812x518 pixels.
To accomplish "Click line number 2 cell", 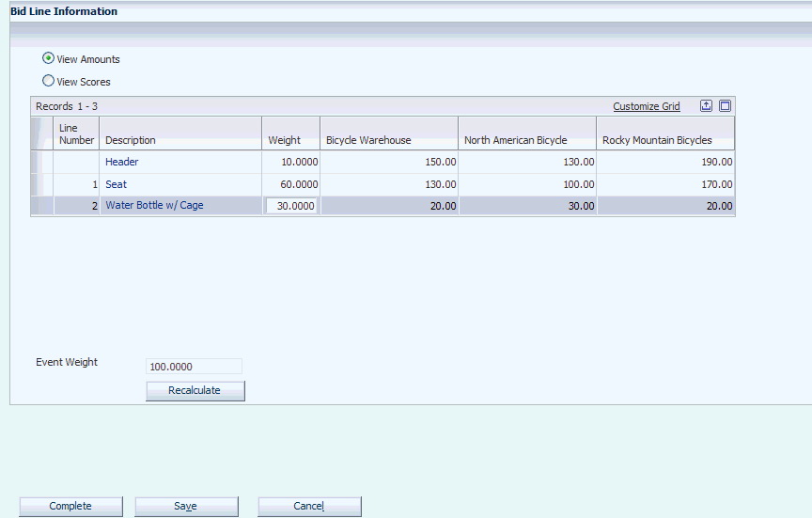I will coord(76,206).
